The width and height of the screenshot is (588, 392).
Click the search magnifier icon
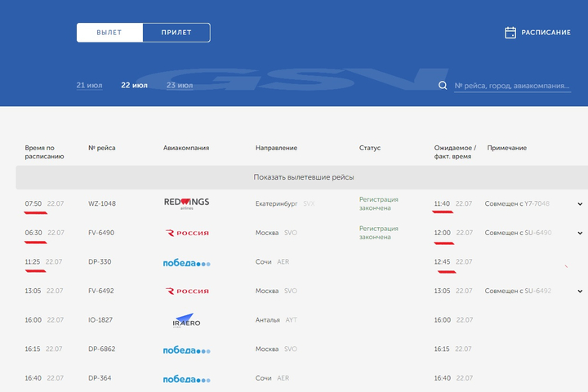click(x=443, y=86)
